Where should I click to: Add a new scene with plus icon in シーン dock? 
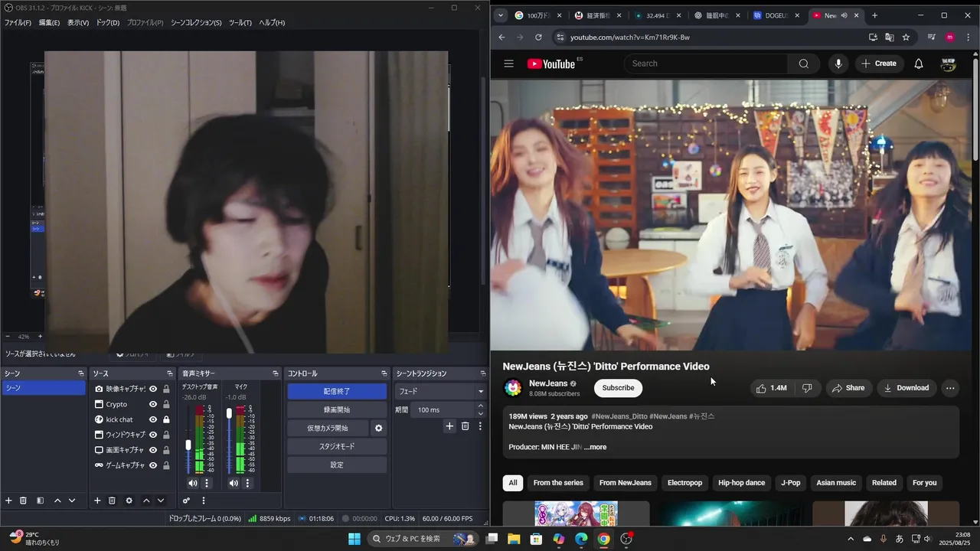point(9,500)
